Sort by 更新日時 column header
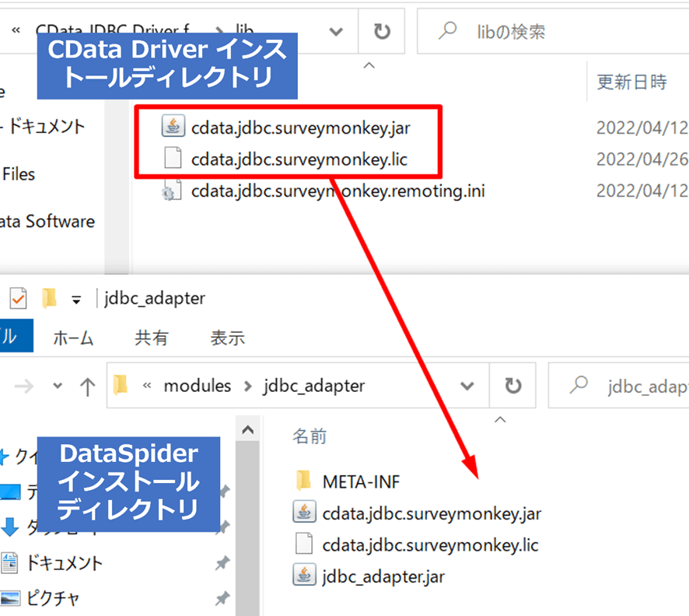 (x=632, y=82)
